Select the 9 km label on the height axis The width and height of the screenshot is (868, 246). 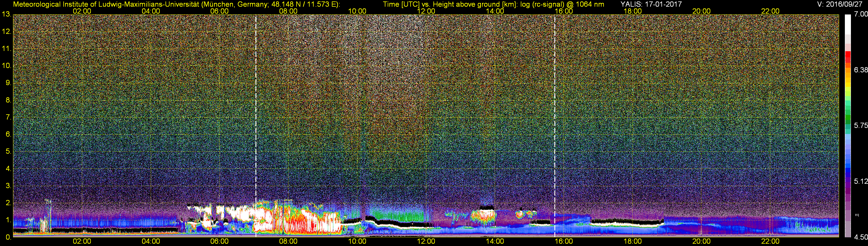pyautogui.click(x=8, y=83)
